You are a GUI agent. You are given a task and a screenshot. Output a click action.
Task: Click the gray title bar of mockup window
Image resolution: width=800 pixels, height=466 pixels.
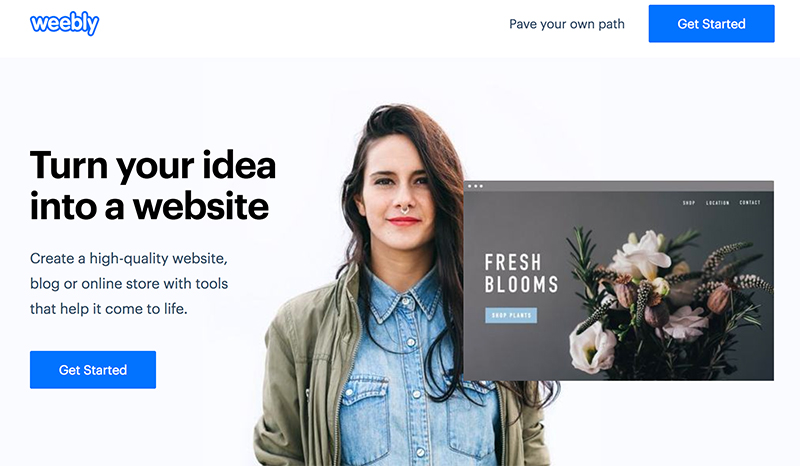(x=618, y=186)
